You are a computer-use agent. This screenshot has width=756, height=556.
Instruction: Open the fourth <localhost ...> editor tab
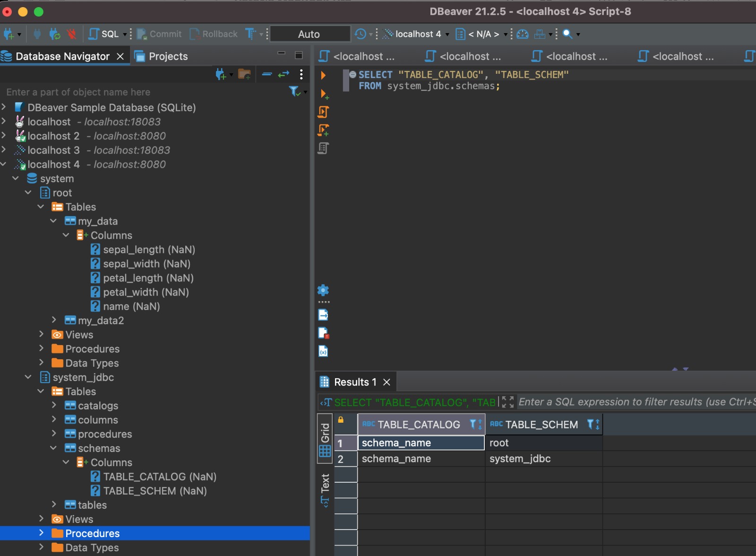click(x=676, y=56)
